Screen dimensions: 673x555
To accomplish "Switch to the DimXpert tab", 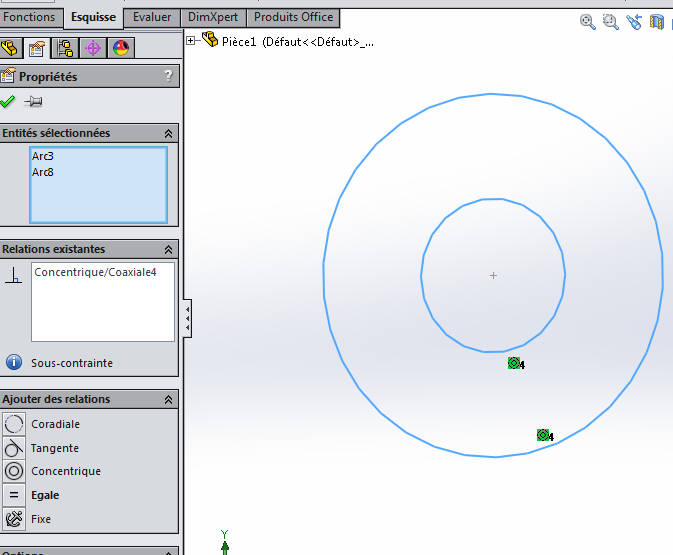I will pos(213,17).
